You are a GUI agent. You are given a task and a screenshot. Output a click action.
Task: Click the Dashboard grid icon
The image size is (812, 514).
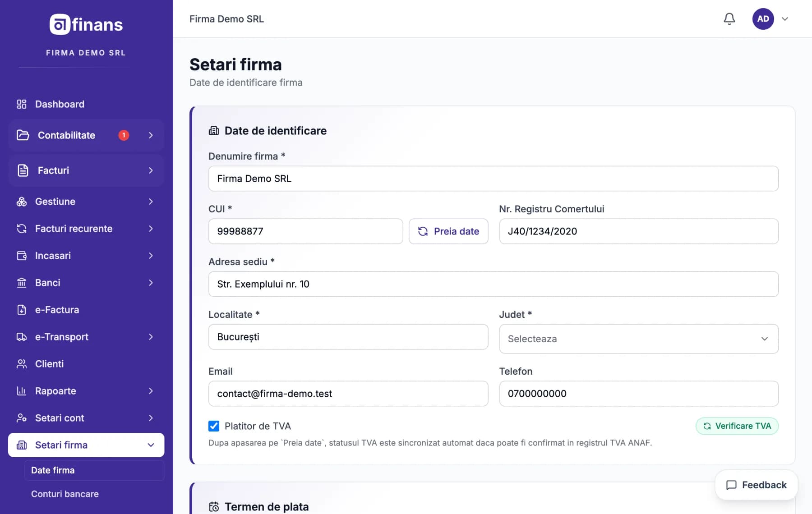tap(22, 104)
